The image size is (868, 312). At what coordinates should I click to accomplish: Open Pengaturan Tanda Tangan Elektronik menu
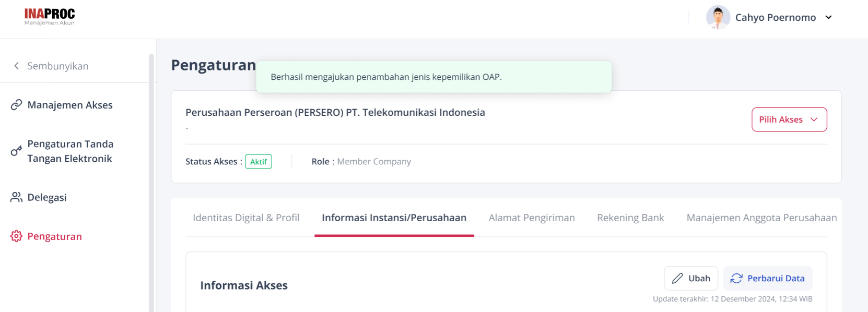coord(70,151)
